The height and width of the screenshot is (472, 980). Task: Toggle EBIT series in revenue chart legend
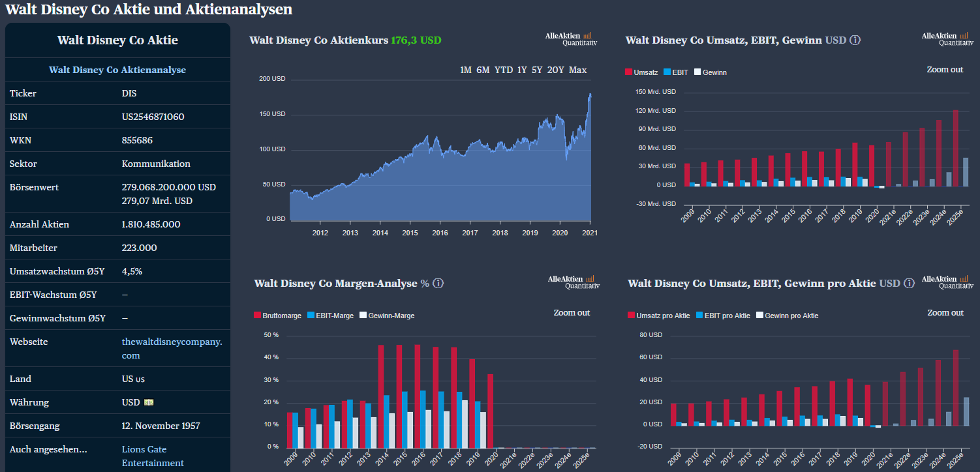pyautogui.click(x=676, y=72)
